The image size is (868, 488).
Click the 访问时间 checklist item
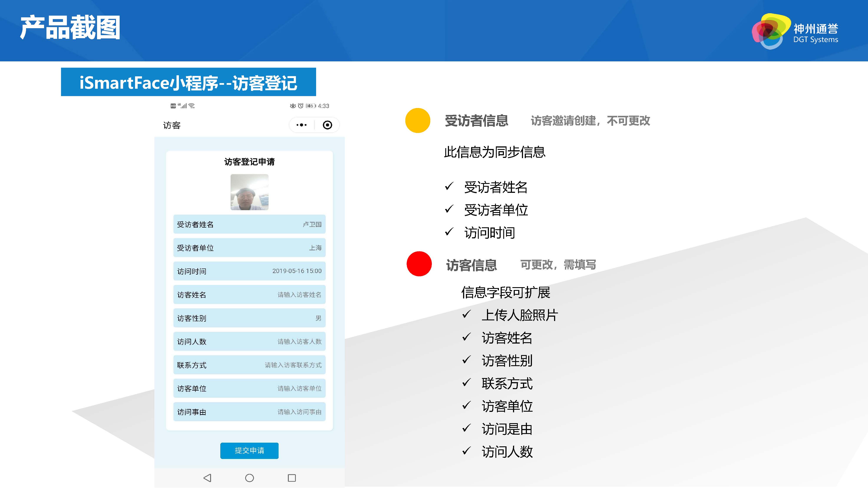click(x=489, y=233)
